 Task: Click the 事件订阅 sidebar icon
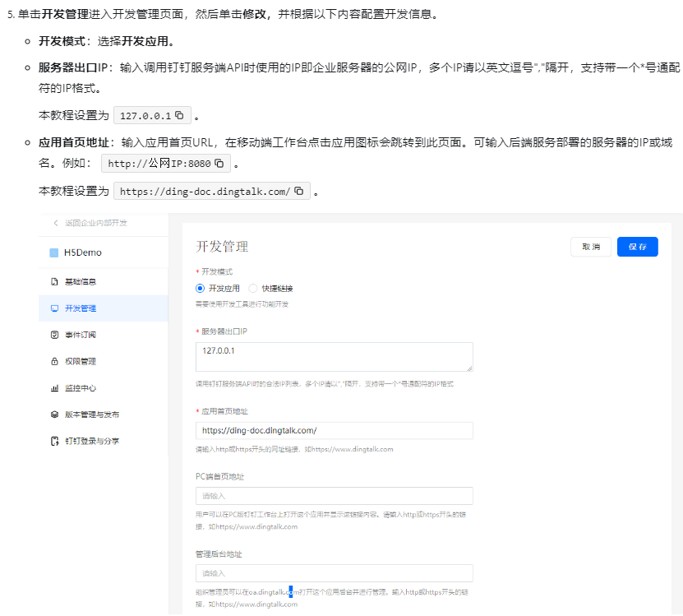54,335
